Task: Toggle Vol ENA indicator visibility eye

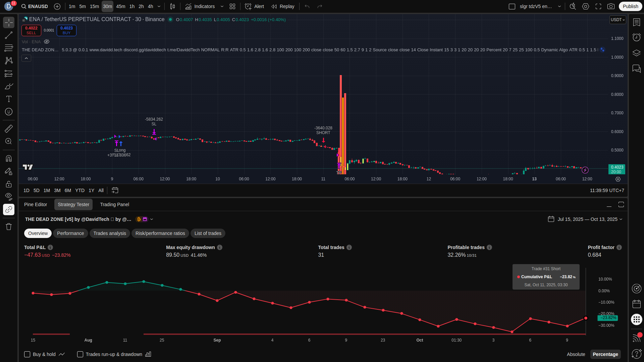Action: pyautogui.click(x=47, y=42)
